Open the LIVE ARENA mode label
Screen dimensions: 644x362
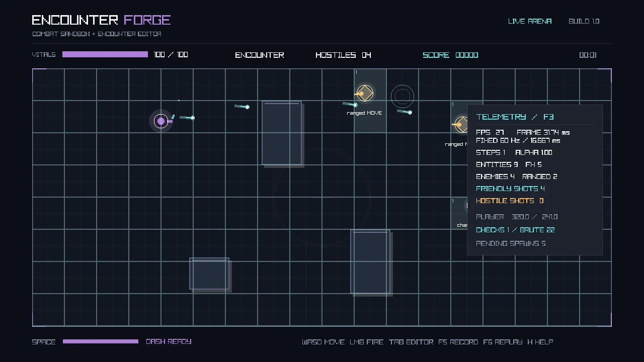(x=530, y=21)
